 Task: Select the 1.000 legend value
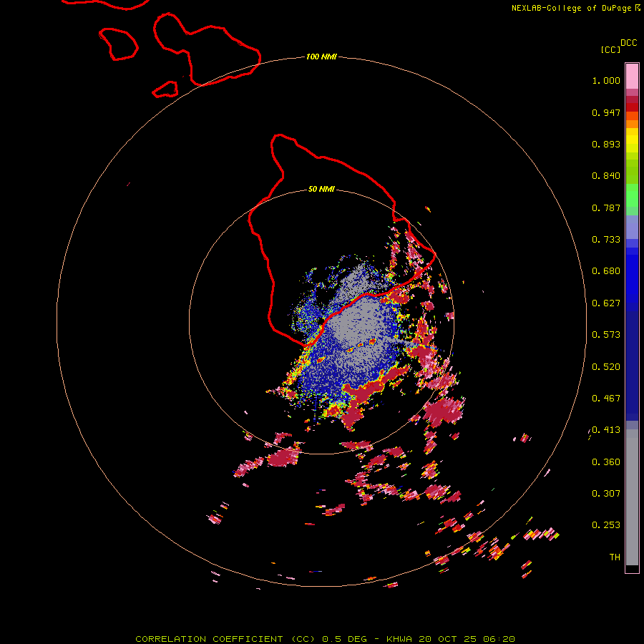(606, 80)
